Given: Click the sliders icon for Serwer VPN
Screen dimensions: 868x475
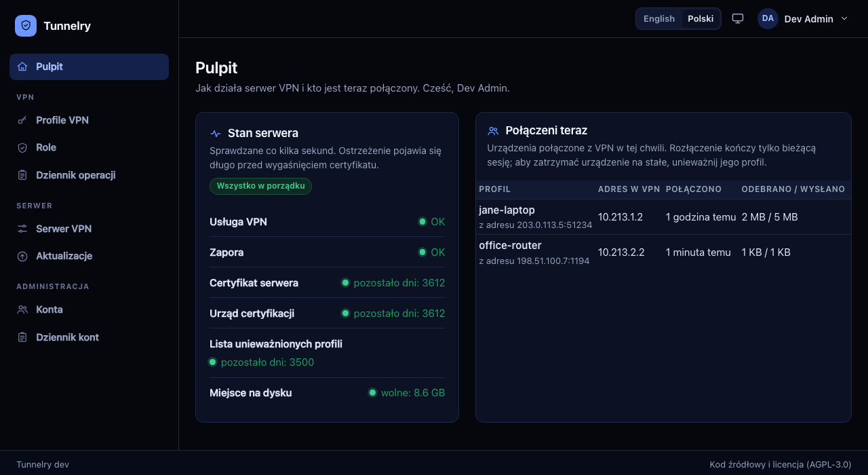Looking at the screenshot, I should [22, 229].
